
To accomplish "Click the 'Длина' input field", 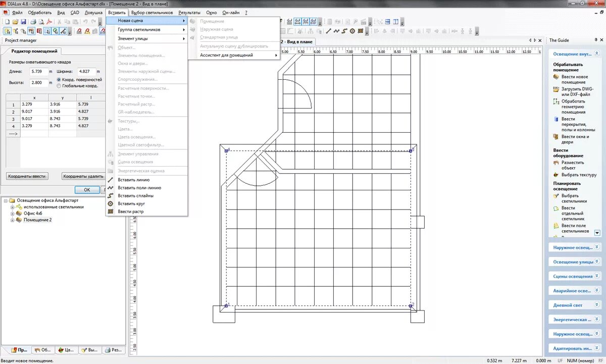I will coord(39,72).
